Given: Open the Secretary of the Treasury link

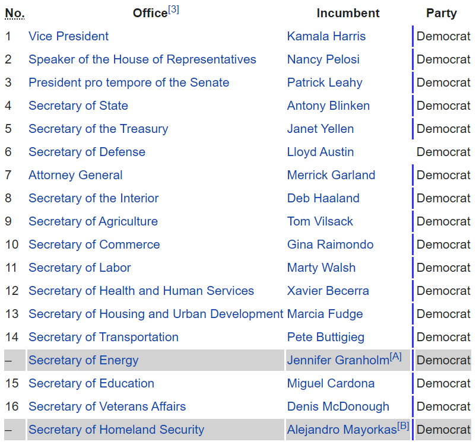Looking at the screenshot, I should [x=98, y=129].
